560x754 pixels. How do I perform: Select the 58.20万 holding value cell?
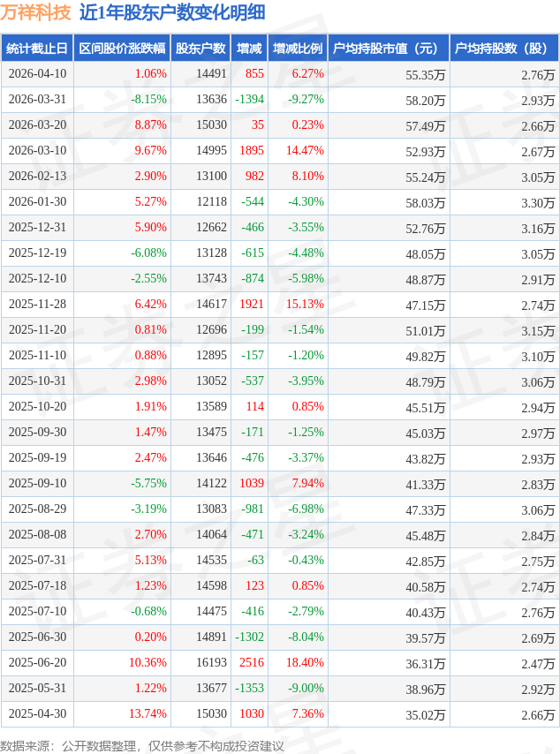[425, 100]
